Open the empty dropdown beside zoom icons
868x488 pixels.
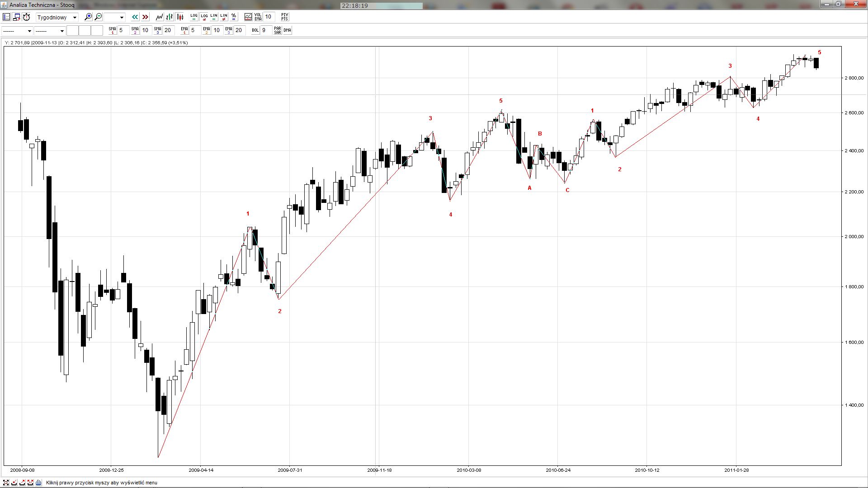click(x=114, y=17)
